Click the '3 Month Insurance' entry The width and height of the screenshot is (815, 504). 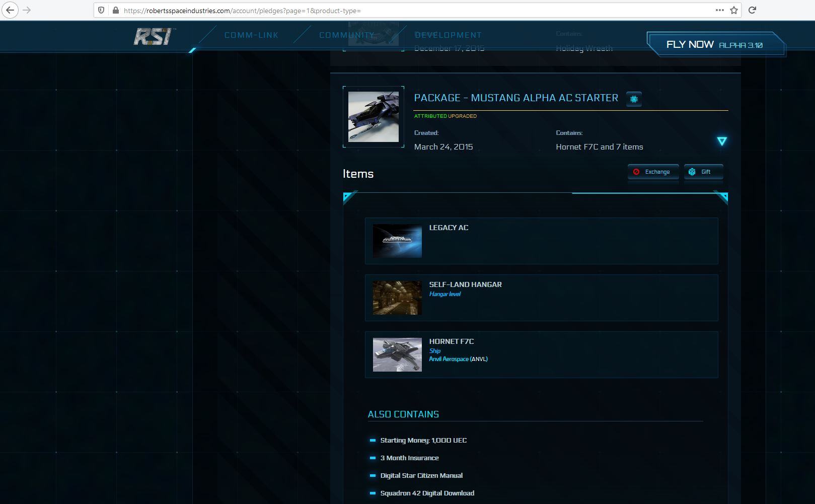(x=409, y=458)
